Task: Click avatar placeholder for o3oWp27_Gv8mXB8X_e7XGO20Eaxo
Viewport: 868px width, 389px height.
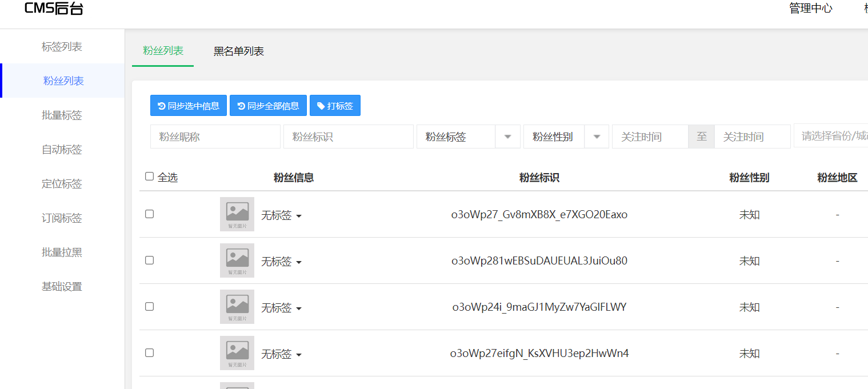Action: [x=237, y=214]
